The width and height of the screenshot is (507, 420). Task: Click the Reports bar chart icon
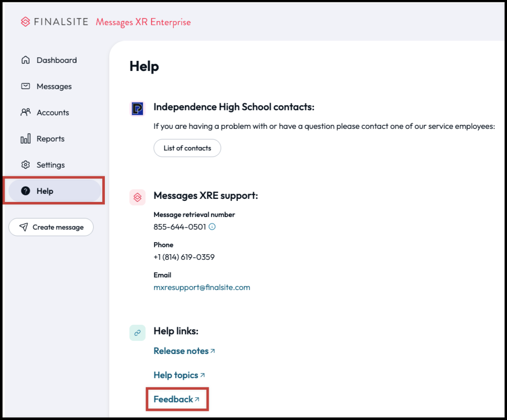pyautogui.click(x=25, y=139)
